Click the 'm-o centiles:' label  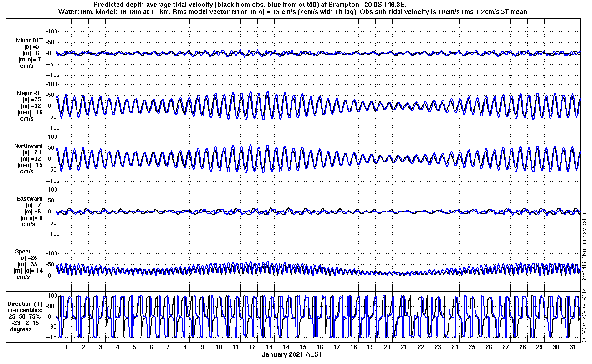click(x=25, y=310)
